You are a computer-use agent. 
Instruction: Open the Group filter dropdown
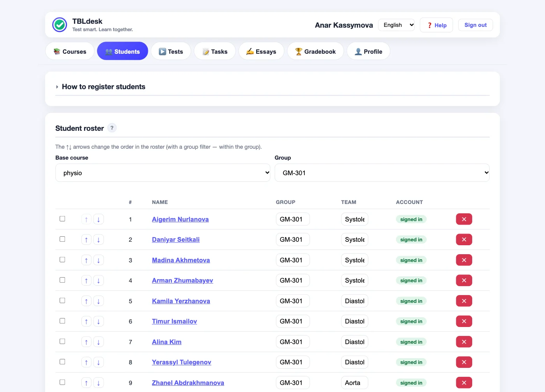click(382, 173)
